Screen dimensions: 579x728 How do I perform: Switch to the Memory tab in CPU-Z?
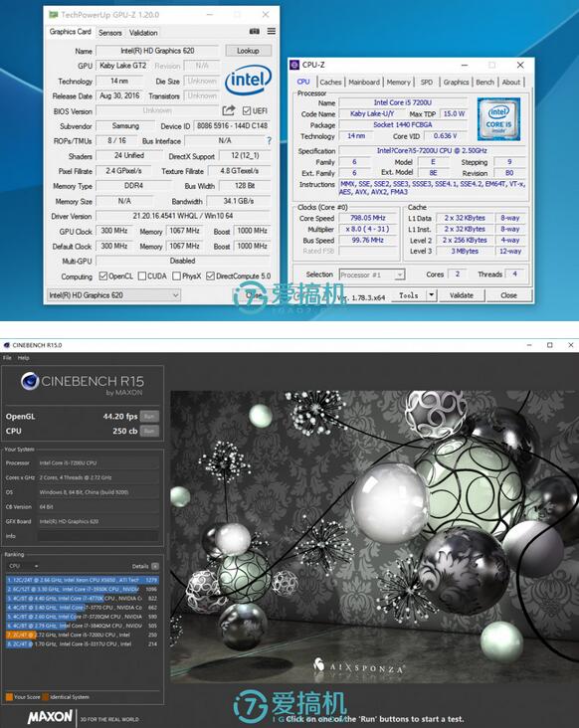(x=398, y=82)
